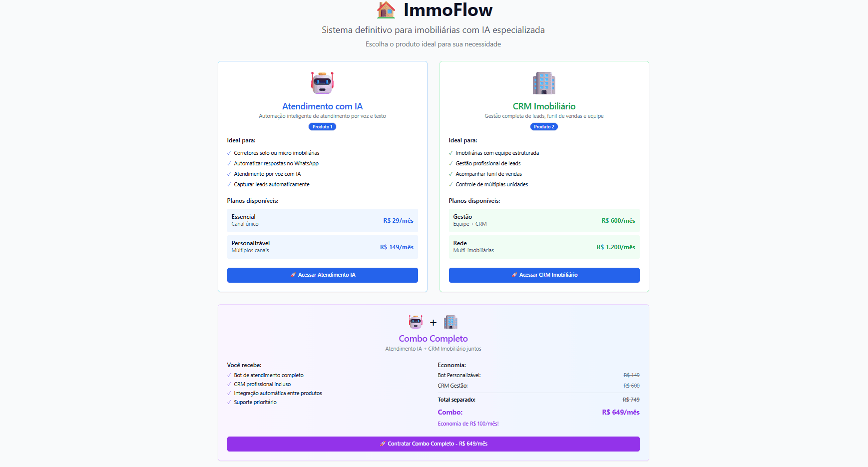
Task: Click the building icon above CRM Imobiliário
Action: [544, 82]
